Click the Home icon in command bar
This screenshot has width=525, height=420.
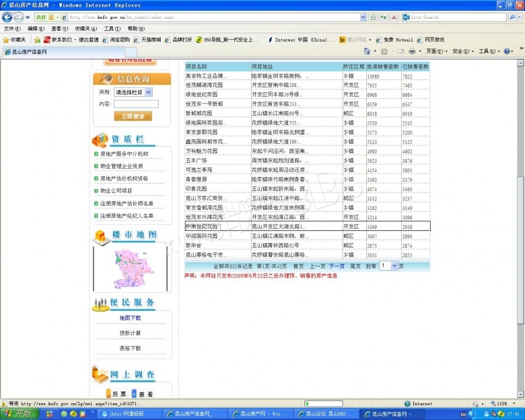[367, 51]
